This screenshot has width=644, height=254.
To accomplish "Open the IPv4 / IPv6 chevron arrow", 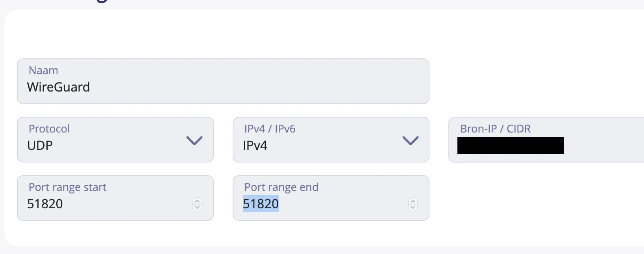I will point(410,140).
